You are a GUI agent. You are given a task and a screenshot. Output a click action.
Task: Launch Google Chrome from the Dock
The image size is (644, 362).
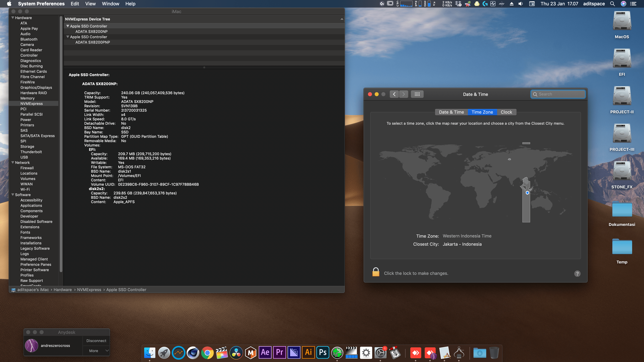207,353
